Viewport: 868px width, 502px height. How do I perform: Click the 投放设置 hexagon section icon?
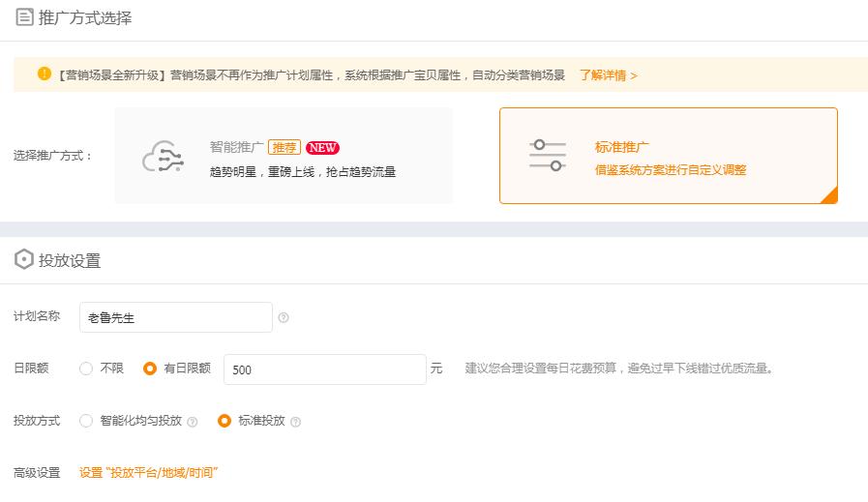(x=24, y=259)
